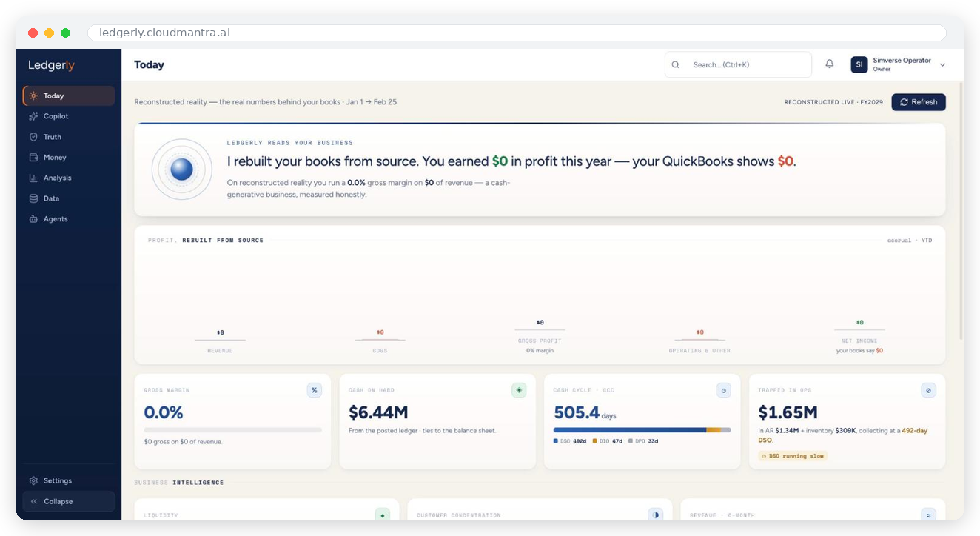Click the DIO 47d legend swatch
Viewport: 980px width, 536px height.
tap(594, 441)
